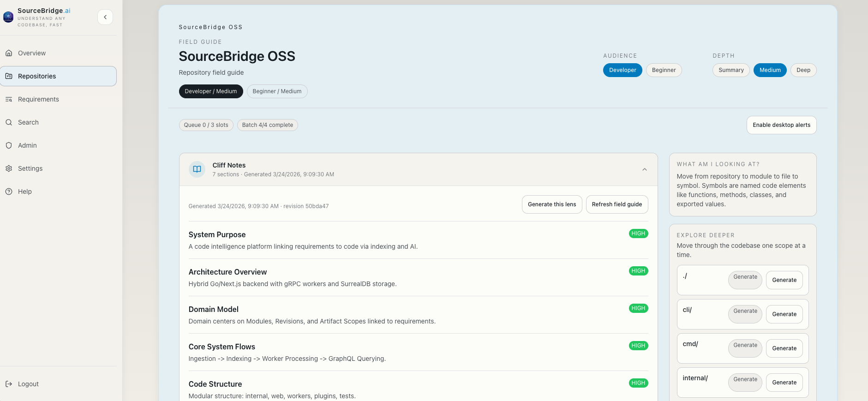This screenshot has width=868, height=401.
Task: Click the grey Generate pill for ./
Action: (x=745, y=280)
